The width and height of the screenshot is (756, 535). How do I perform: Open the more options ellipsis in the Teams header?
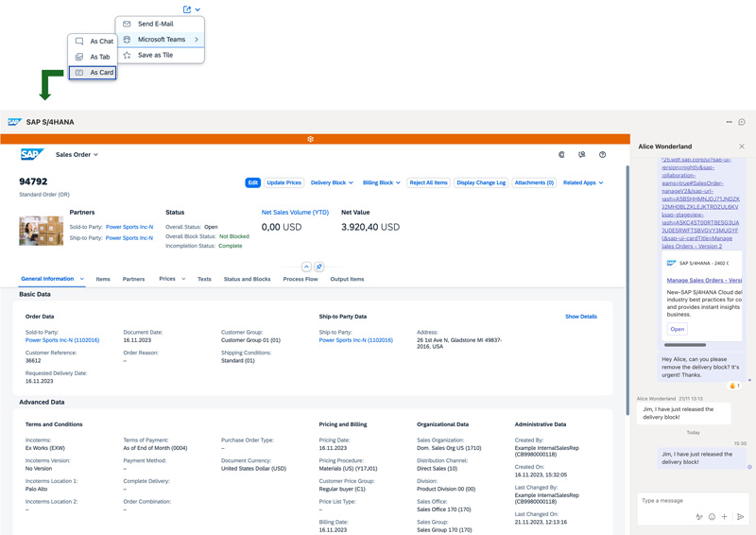tap(729, 122)
